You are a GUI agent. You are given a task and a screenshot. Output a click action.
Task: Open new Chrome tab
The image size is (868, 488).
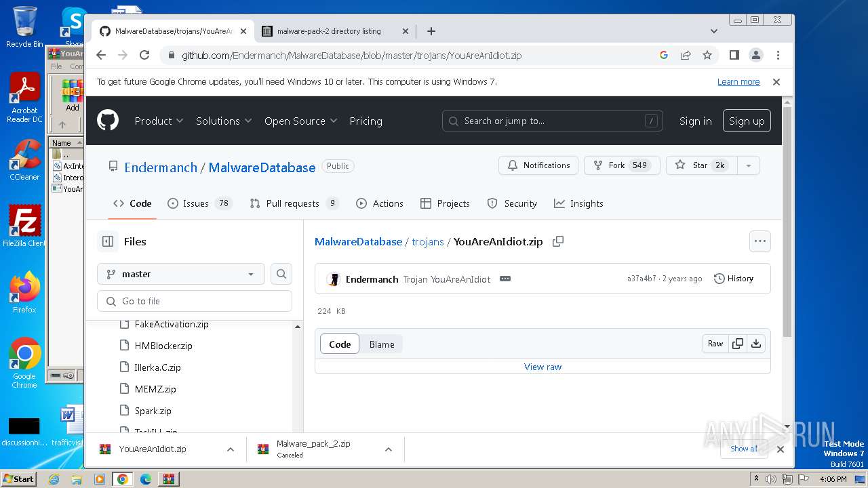431,31
